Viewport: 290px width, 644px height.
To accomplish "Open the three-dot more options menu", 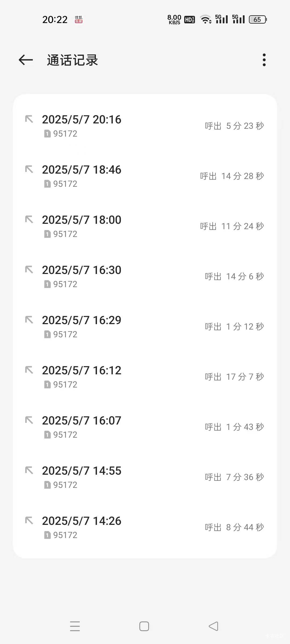I will 264,60.
